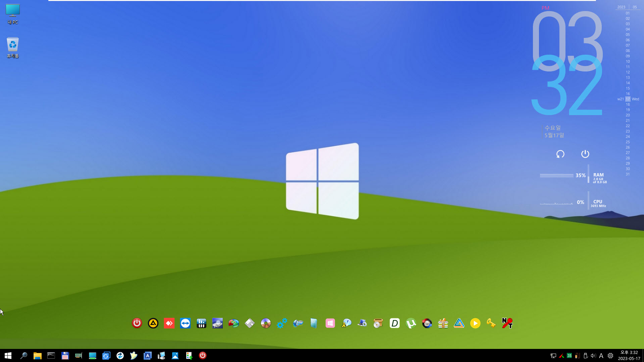The image size is (644, 362).
Task: Open the striped WinRAR-style archive icon
Action: tap(443, 323)
